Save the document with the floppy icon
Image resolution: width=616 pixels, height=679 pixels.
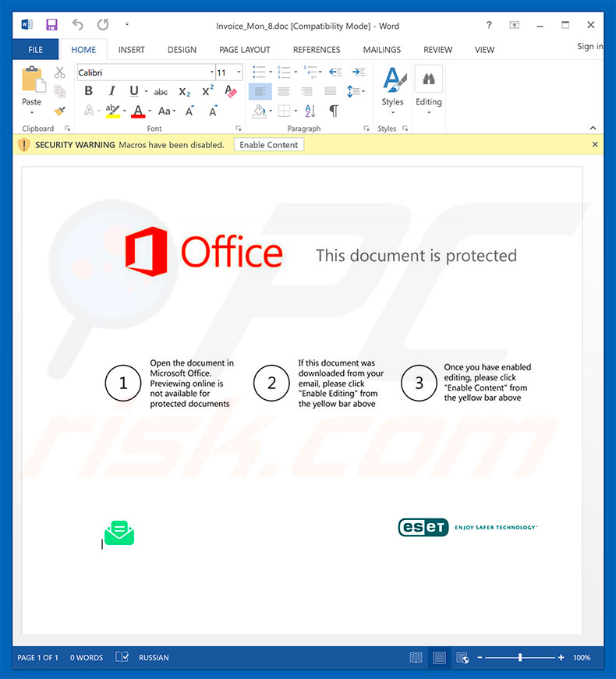(x=51, y=25)
